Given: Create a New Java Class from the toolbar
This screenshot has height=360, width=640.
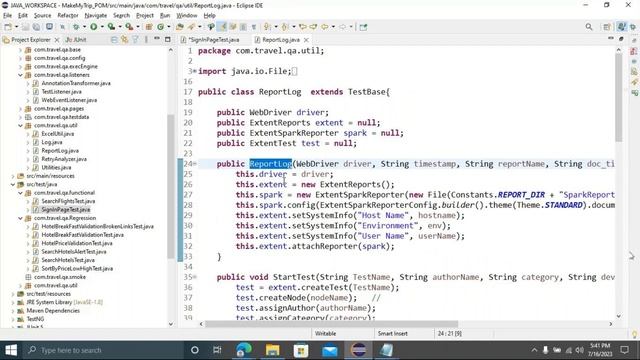Looking at the screenshot, I should coord(160,27).
